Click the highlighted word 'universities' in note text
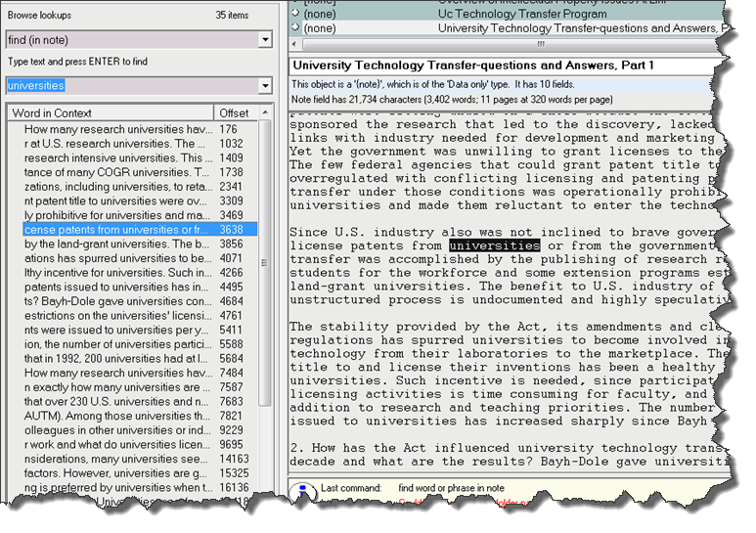 494,245
